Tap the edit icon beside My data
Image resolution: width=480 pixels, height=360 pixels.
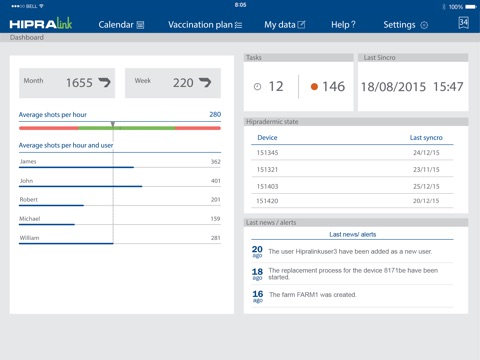click(301, 25)
